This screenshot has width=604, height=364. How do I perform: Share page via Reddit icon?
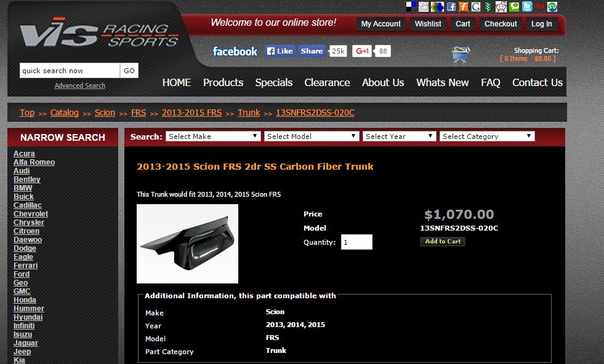(x=501, y=7)
